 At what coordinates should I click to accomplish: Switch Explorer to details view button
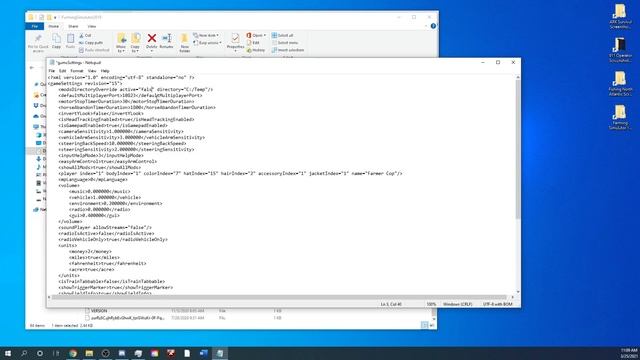point(424,325)
